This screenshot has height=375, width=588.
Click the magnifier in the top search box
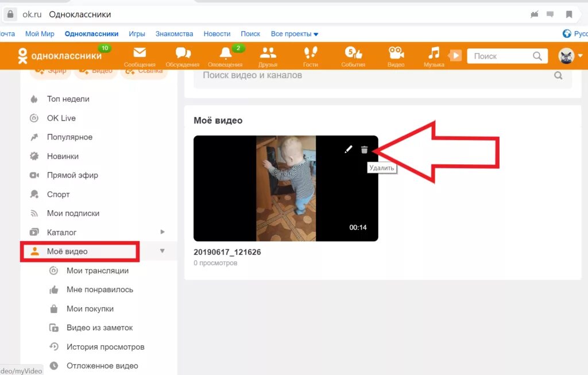click(537, 56)
